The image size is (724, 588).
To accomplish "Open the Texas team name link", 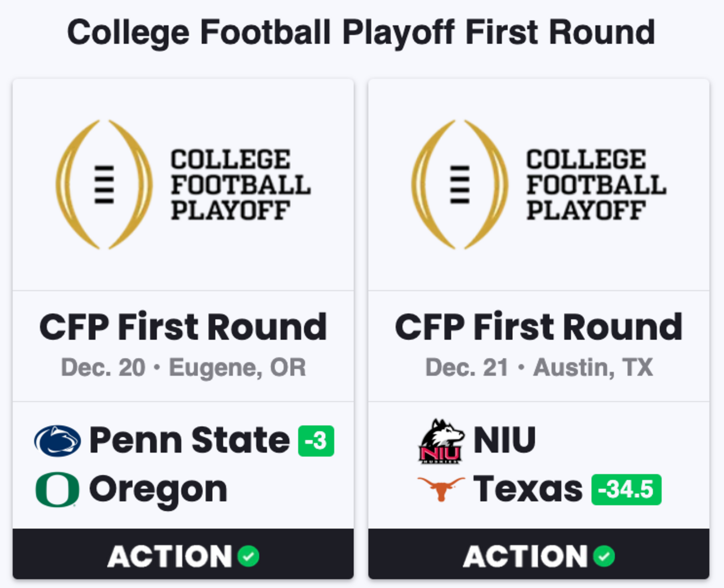I will tap(528, 489).
